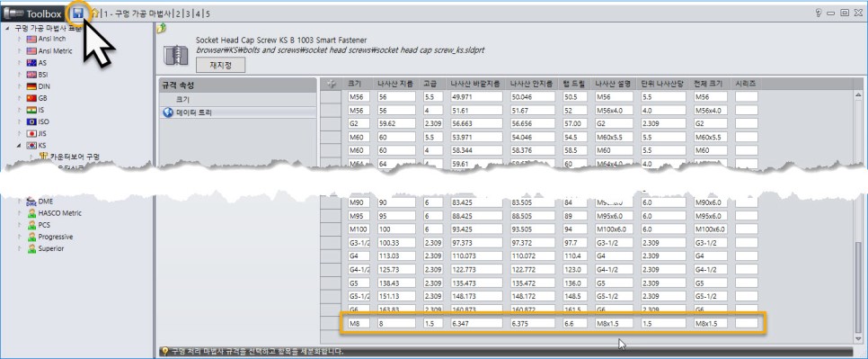Click the 6.347 cell in M8 row
Screen dimensions: 868x359
coord(476,323)
